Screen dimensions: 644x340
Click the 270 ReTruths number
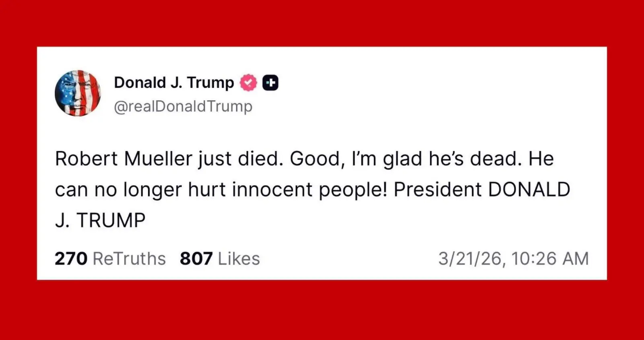pyautogui.click(x=71, y=259)
